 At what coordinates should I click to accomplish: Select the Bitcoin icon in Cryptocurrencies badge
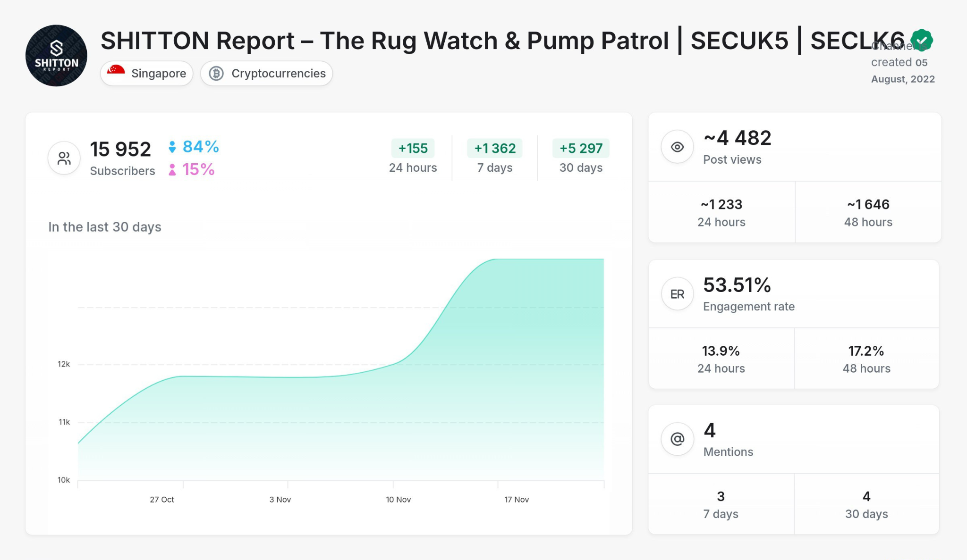point(217,73)
